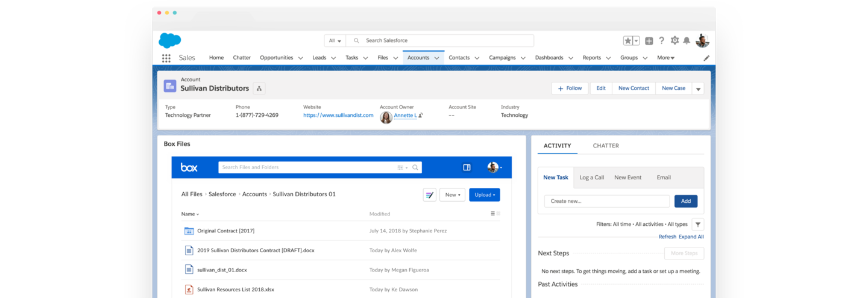Click the edit navigation pencil icon
The width and height of the screenshot is (868, 298).
pyautogui.click(x=706, y=58)
